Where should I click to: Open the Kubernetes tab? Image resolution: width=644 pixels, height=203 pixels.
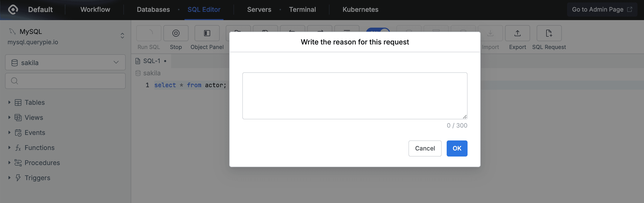(360, 10)
